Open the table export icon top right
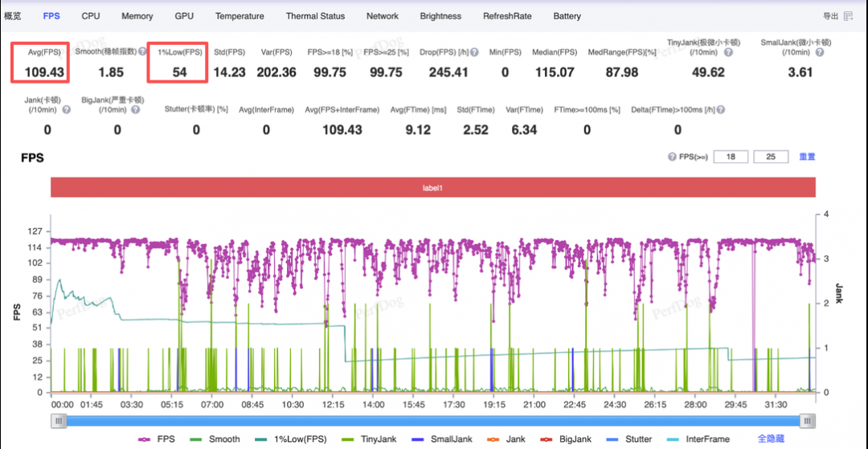Viewport: 868px width, 449px height. pyautogui.click(x=848, y=16)
